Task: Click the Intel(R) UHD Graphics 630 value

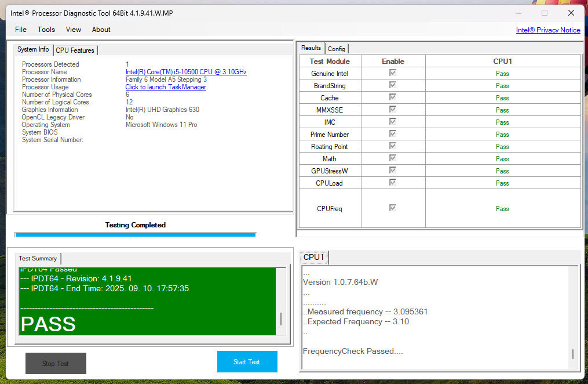Action: (162, 110)
